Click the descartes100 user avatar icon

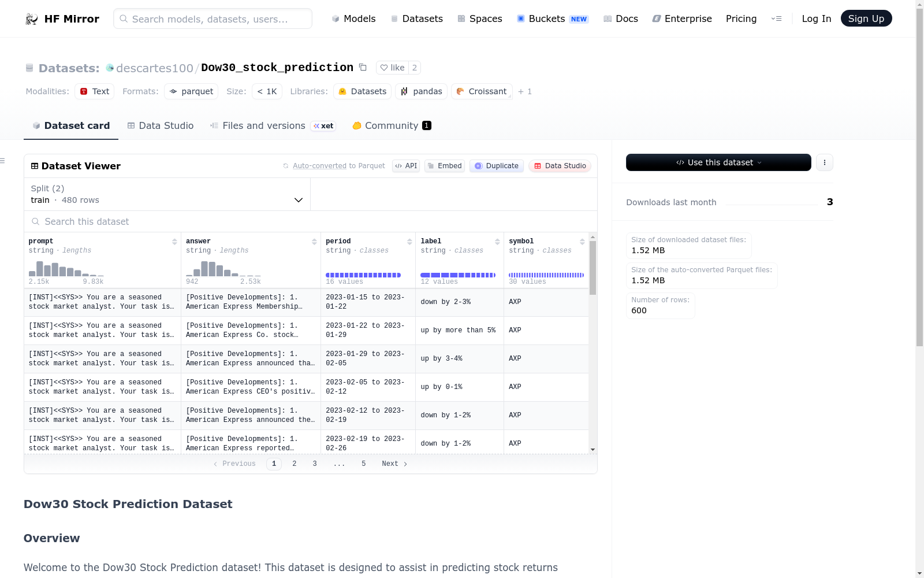(x=110, y=68)
